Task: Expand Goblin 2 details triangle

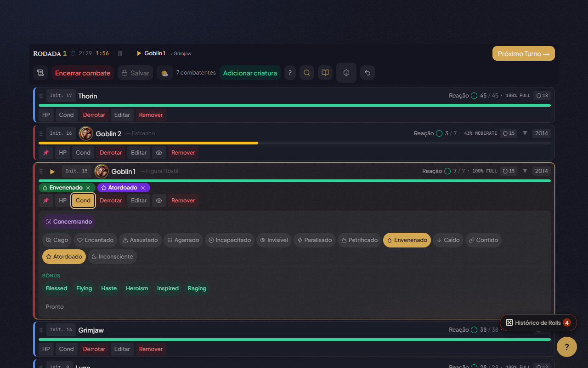Action: 525,133
